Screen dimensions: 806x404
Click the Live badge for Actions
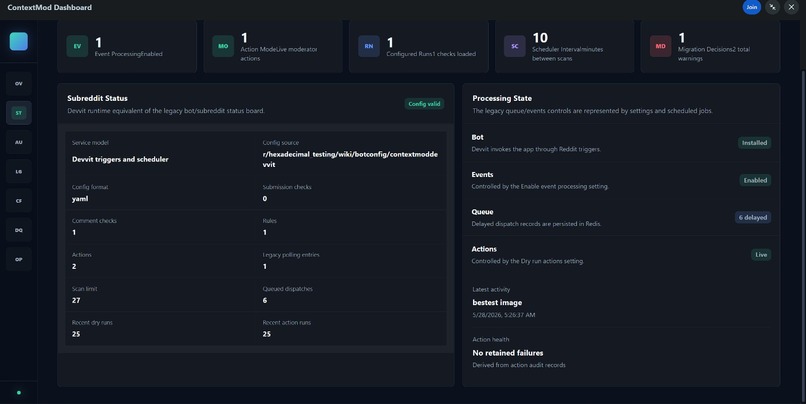[761, 255]
